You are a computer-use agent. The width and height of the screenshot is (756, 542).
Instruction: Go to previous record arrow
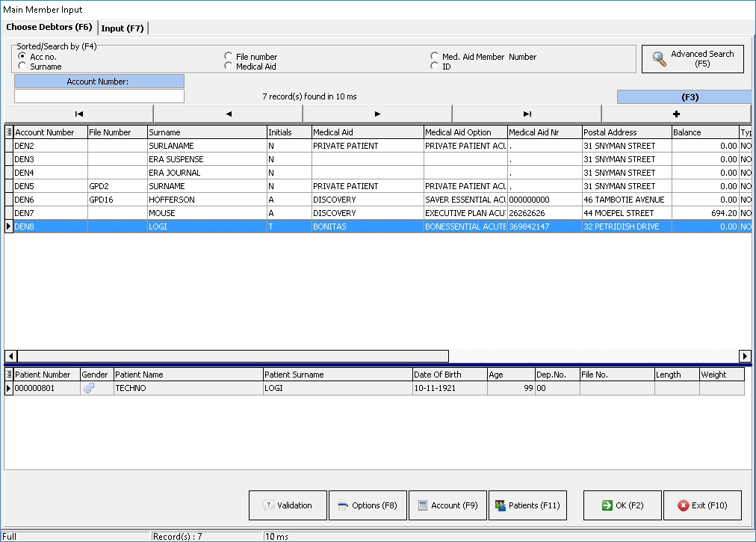[228, 114]
